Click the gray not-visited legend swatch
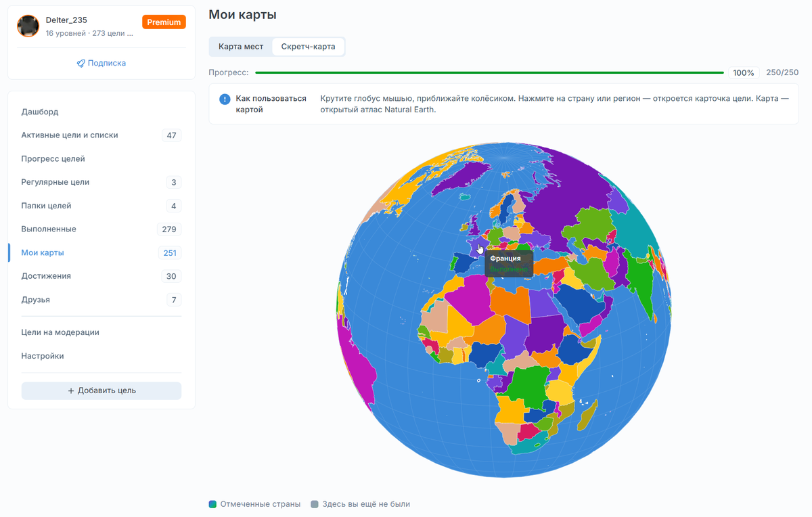 coord(314,504)
